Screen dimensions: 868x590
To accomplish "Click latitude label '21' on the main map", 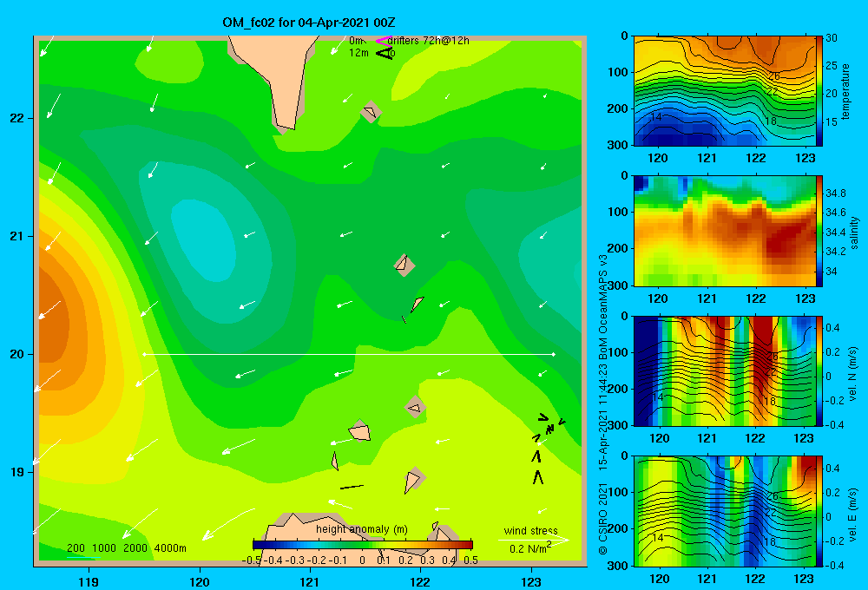I will (x=17, y=236).
